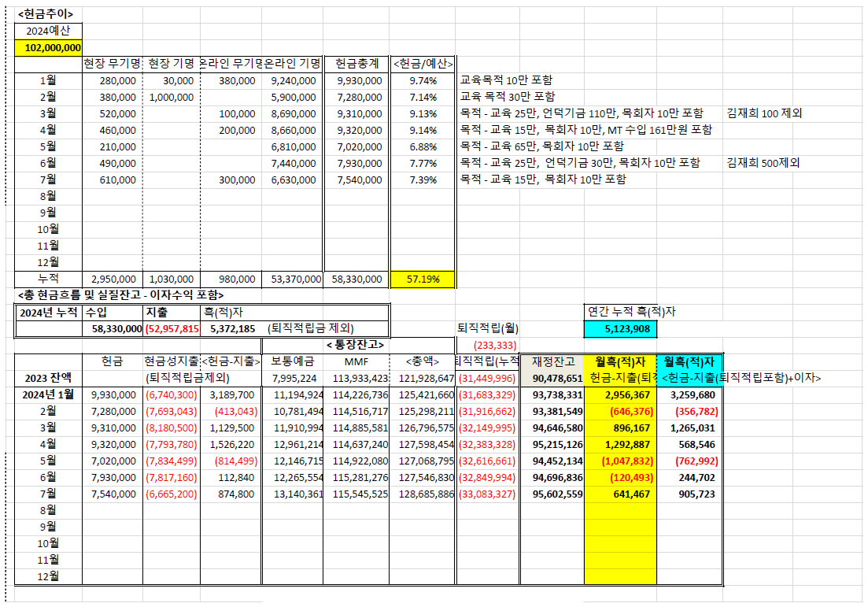Click the 2023 잔액 row label
The height and width of the screenshot is (607, 868).
pos(49,378)
